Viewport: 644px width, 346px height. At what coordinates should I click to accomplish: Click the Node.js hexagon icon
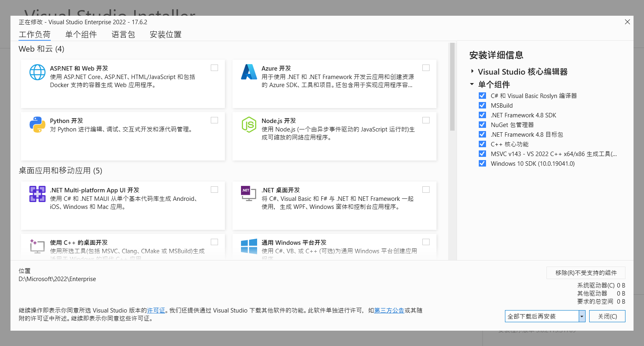pyautogui.click(x=249, y=125)
